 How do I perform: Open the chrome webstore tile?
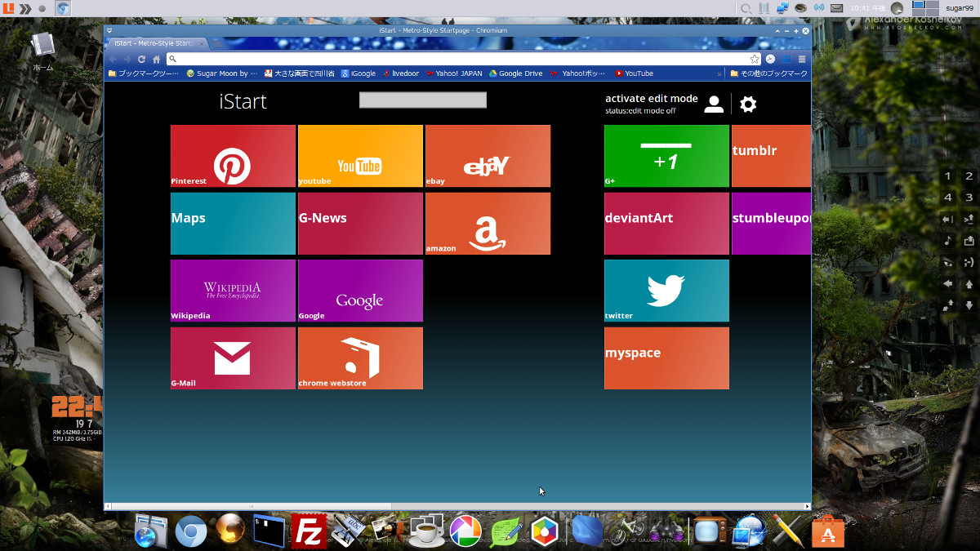click(x=360, y=358)
